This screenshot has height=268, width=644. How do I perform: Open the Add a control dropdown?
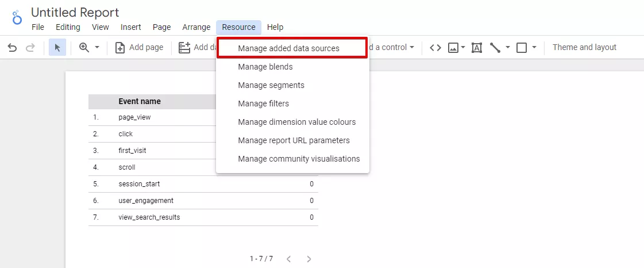[392, 48]
